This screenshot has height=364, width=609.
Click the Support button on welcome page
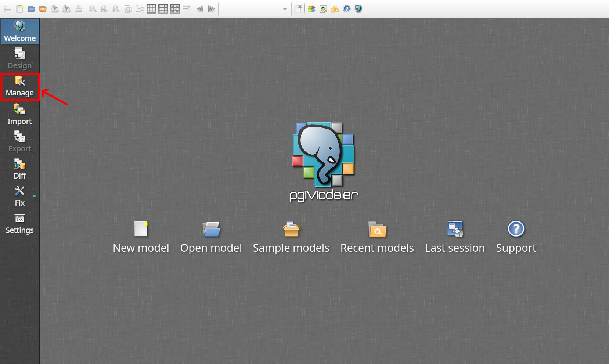click(516, 237)
